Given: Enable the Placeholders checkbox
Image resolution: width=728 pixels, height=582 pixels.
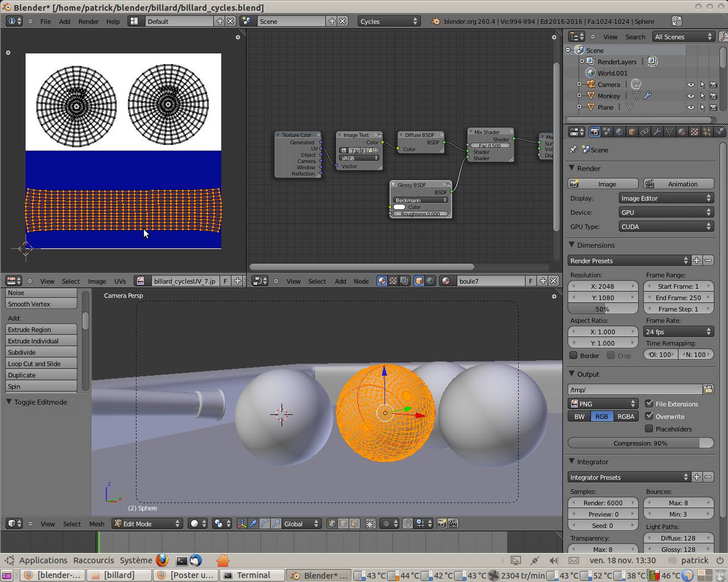Looking at the screenshot, I should pyautogui.click(x=650, y=429).
